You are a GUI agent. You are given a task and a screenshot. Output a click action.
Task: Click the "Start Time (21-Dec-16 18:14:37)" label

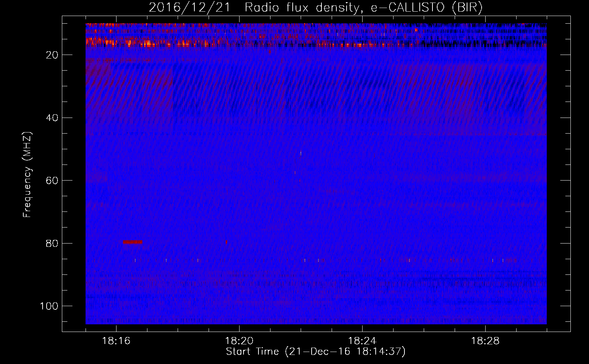pyautogui.click(x=316, y=352)
